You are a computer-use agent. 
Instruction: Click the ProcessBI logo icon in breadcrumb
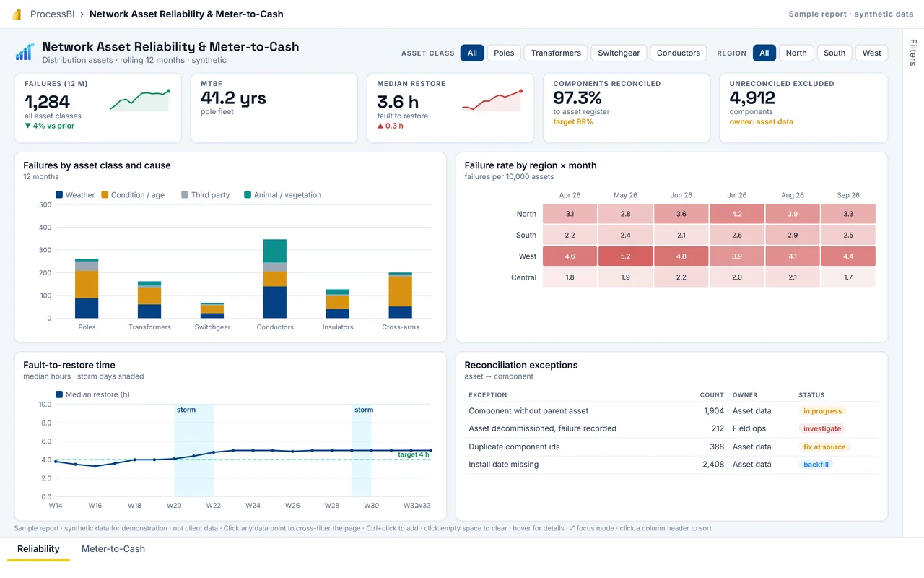click(x=17, y=14)
